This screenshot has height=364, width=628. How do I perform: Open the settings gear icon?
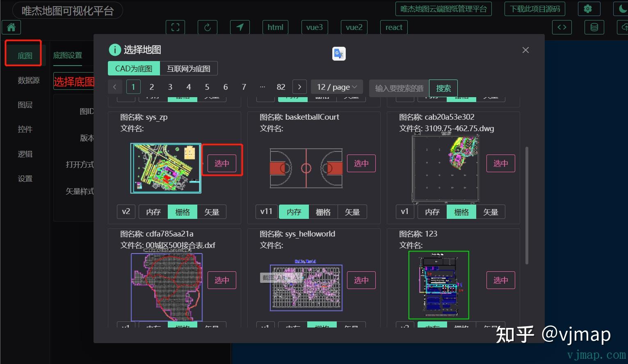(x=589, y=8)
